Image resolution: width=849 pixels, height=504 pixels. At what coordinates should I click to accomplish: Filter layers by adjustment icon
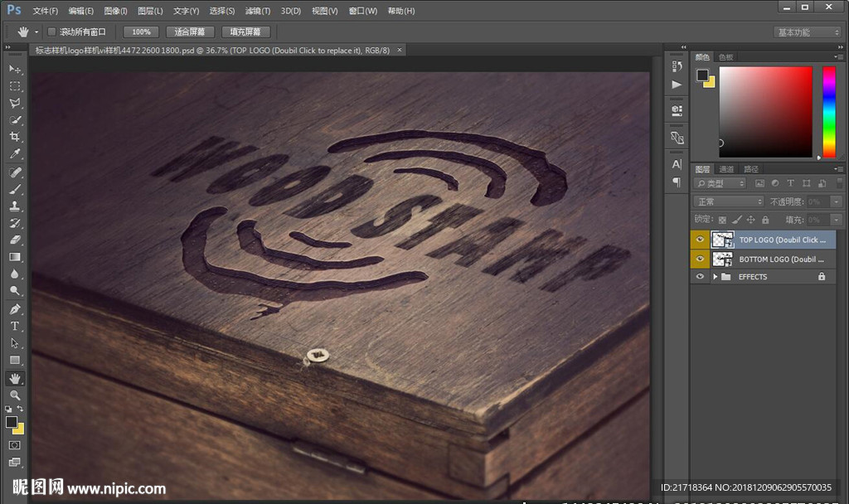775,183
